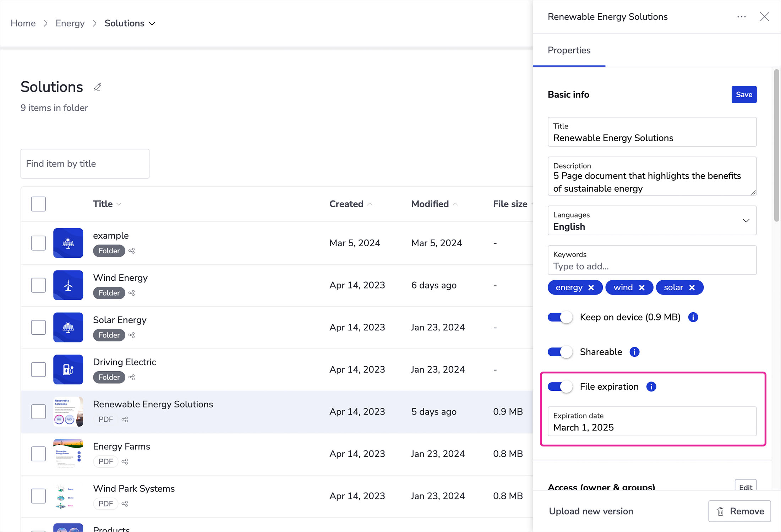The image size is (781, 532).
Task: Click the share icon on the Wind Park Systems PDF
Action: coord(125,504)
